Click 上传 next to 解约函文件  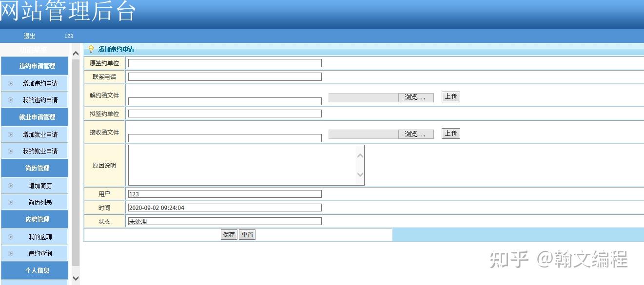click(450, 96)
